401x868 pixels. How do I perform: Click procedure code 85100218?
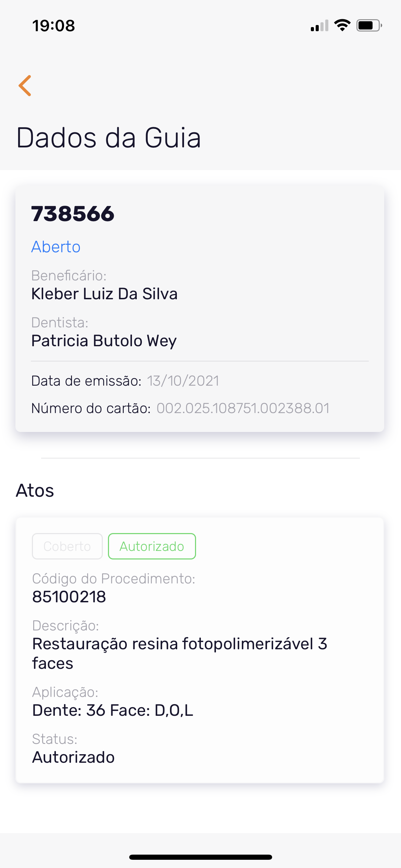pos(69,597)
